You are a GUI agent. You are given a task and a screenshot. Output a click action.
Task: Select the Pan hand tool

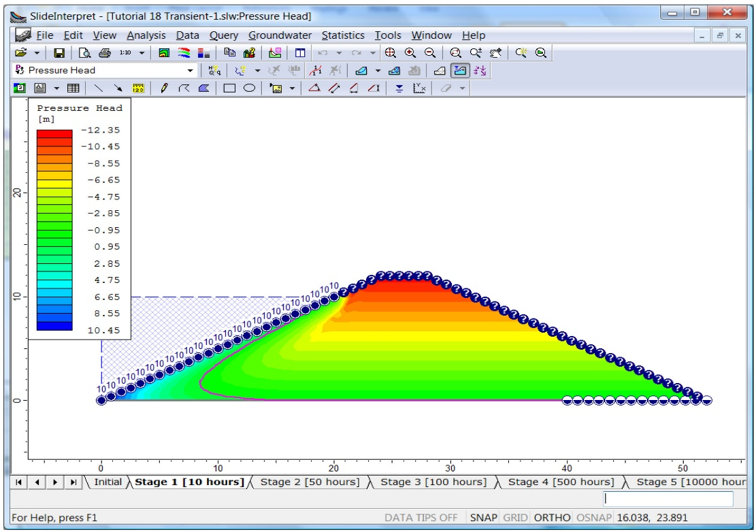point(495,52)
